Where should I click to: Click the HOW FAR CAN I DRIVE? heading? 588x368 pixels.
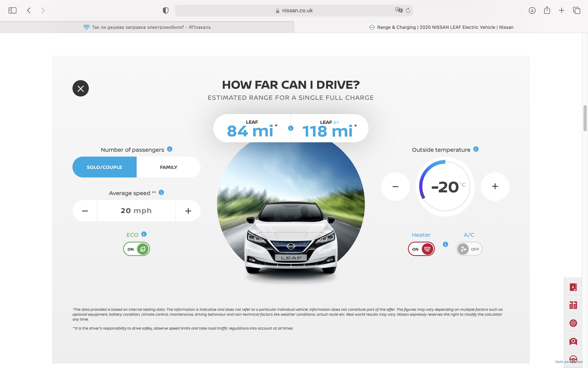291,85
